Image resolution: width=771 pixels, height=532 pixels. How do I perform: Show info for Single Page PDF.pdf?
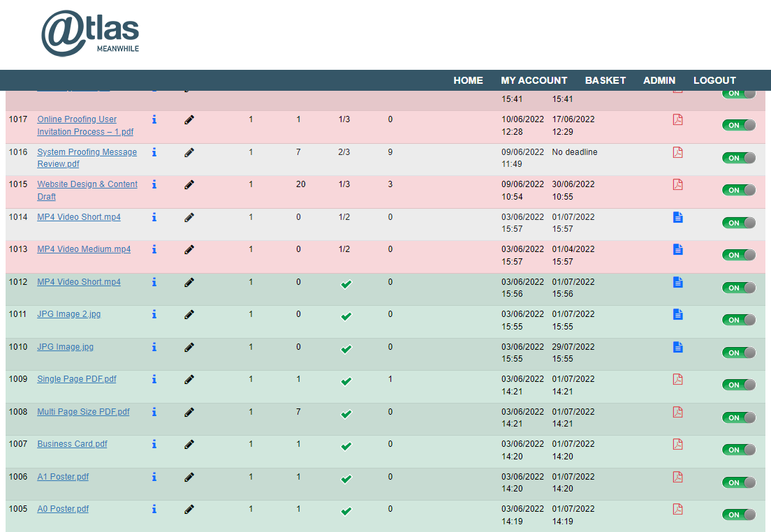(x=154, y=379)
